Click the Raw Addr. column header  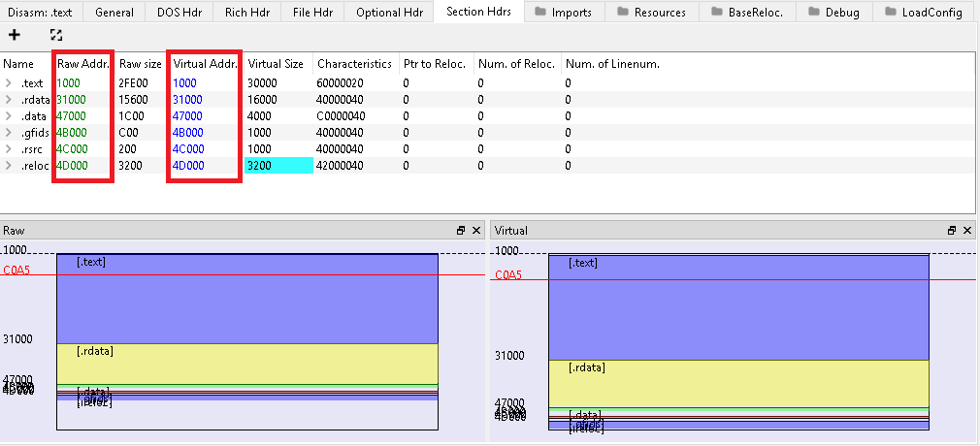point(82,64)
